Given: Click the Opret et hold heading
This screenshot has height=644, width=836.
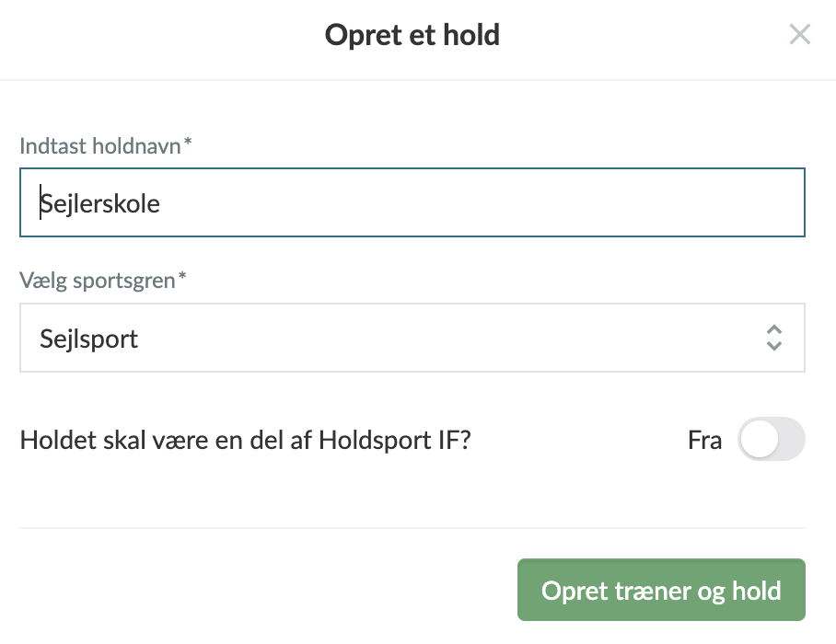Looking at the screenshot, I should tap(412, 36).
